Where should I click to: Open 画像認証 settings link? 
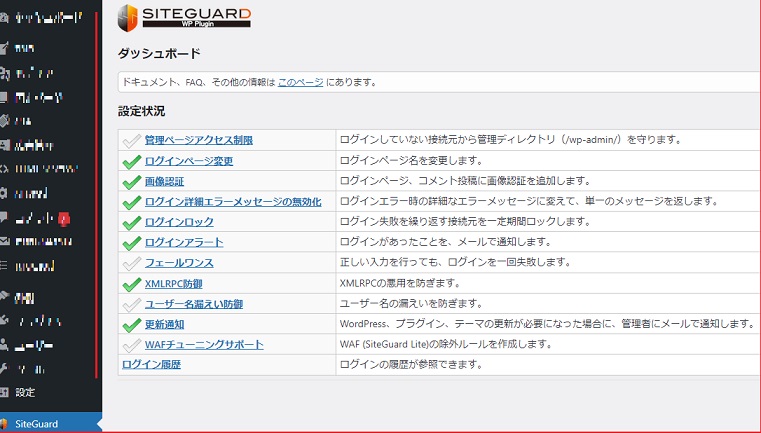[x=164, y=182]
